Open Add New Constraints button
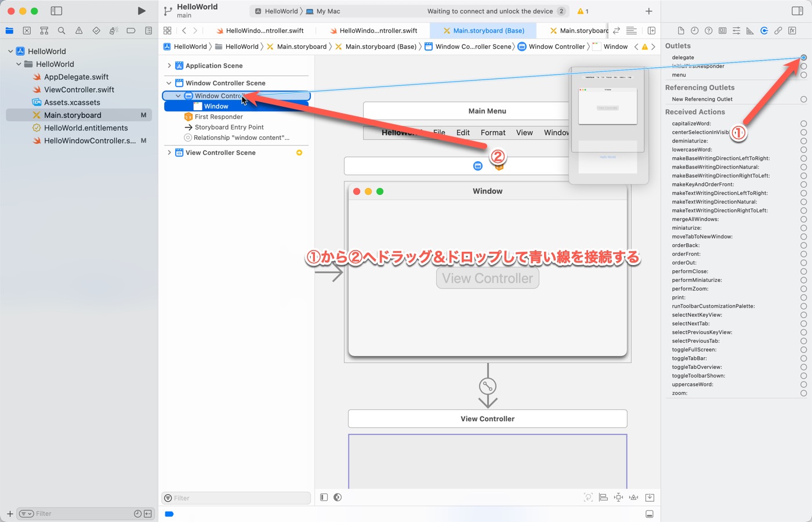This screenshot has height=522, width=812. click(619, 497)
